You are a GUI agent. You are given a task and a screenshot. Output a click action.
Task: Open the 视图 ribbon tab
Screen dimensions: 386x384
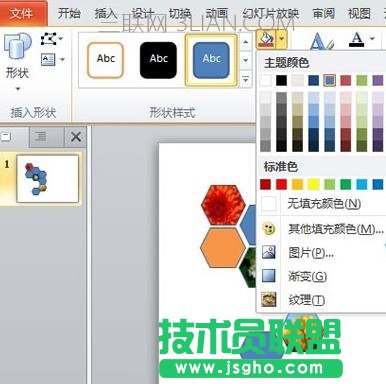click(x=359, y=13)
